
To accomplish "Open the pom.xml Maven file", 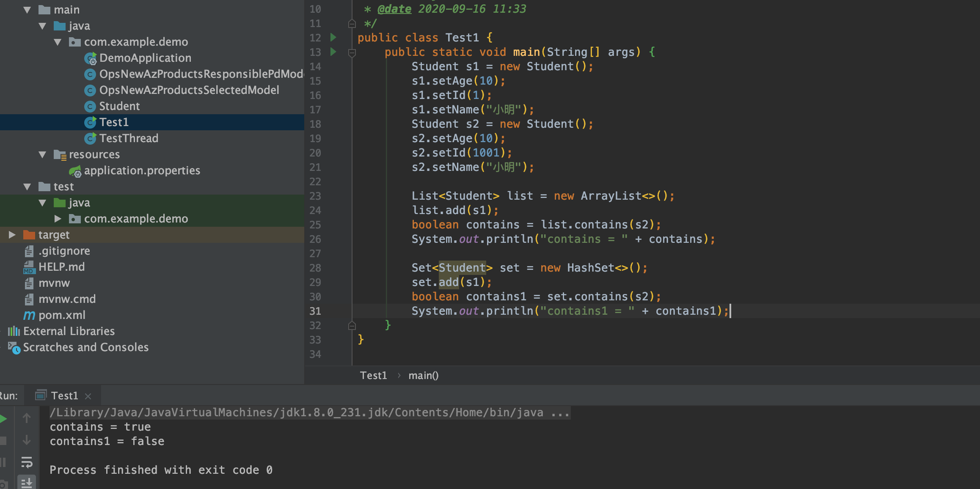I will [x=62, y=315].
